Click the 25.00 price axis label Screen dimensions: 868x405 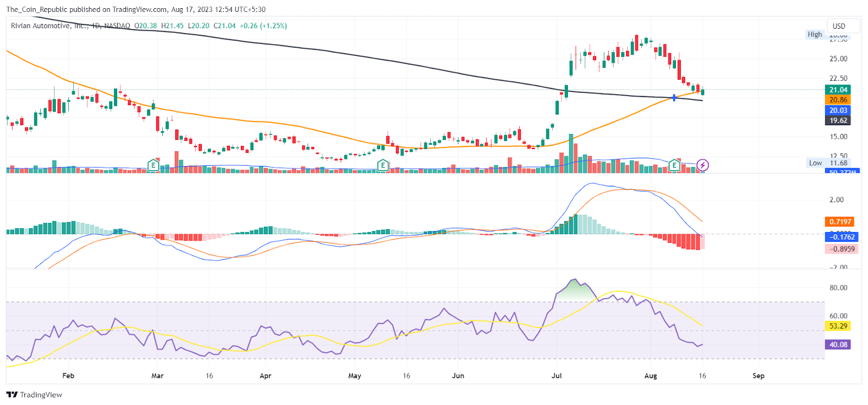coord(838,59)
